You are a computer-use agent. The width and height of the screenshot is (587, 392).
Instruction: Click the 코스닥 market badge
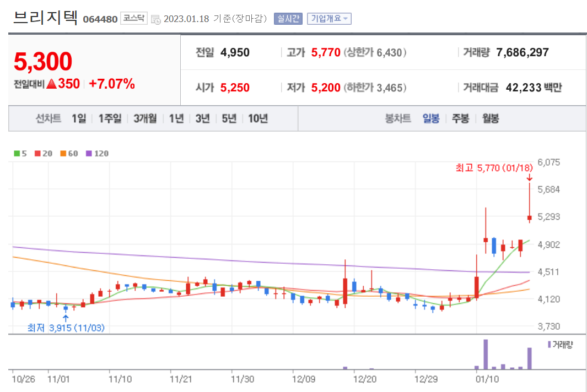pyautogui.click(x=133, y=18)
